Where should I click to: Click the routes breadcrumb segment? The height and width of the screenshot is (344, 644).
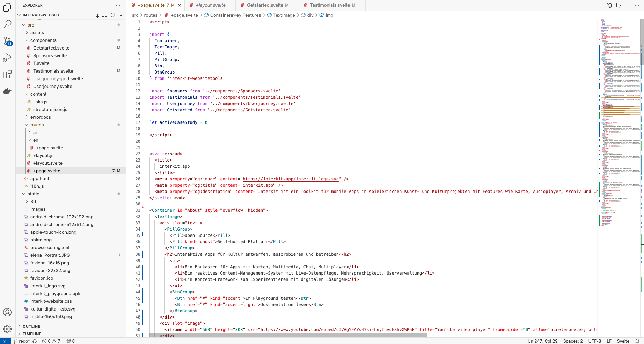[151, 15]
